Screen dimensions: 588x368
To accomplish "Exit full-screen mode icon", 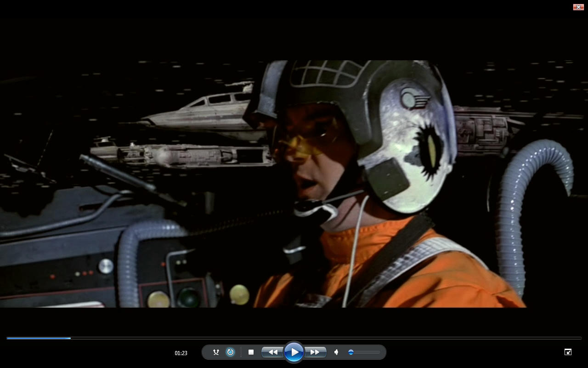I will pos(568,352).
